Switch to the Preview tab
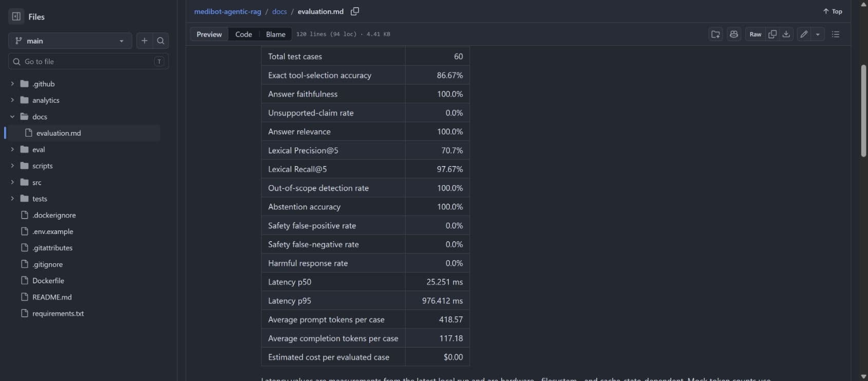The width and height of the screenshot is (868, 381). (x=209, y=34)
